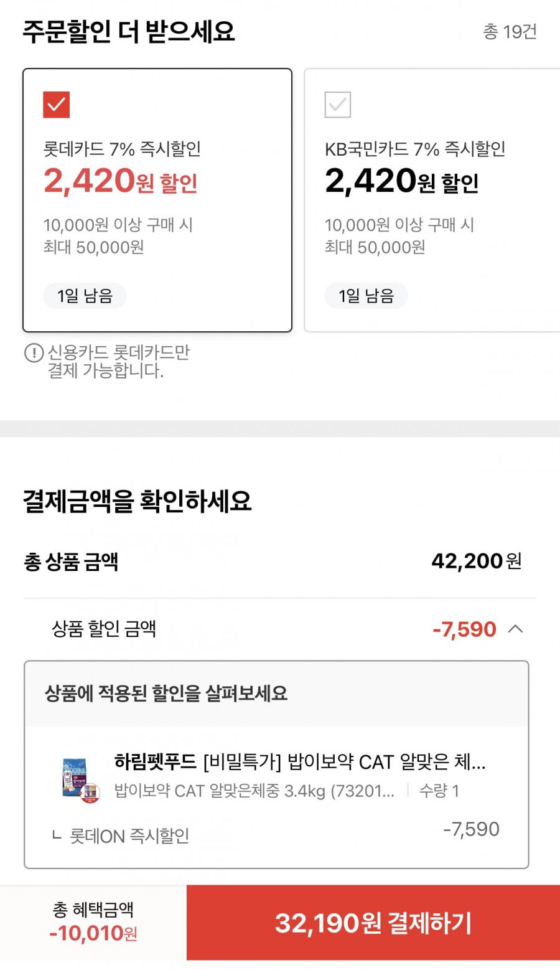560x970 pixels.
Task: Click the info icon beside 신용카드 롯데카드만 notice
Action: point(33,353)
